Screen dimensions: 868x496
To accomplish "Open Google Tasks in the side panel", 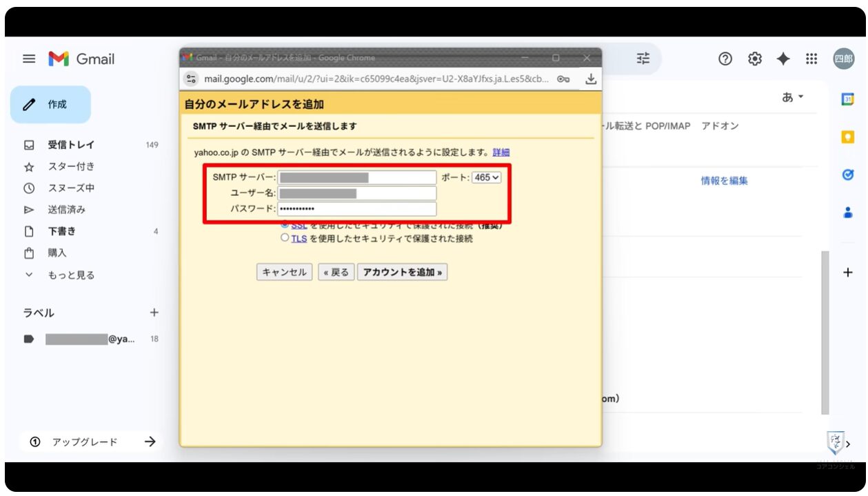I will pyautogui.click(x=848, y=175).
